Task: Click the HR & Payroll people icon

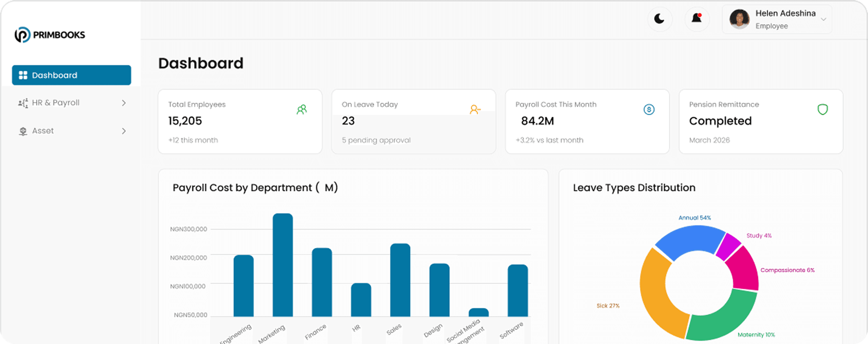Action: click(23, 103)
